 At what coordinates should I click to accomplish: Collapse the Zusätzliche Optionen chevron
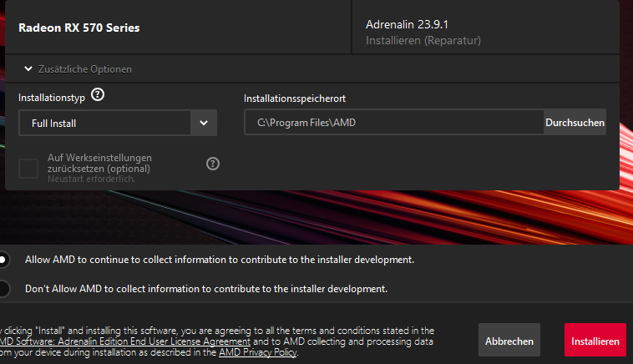coord(28,69)
